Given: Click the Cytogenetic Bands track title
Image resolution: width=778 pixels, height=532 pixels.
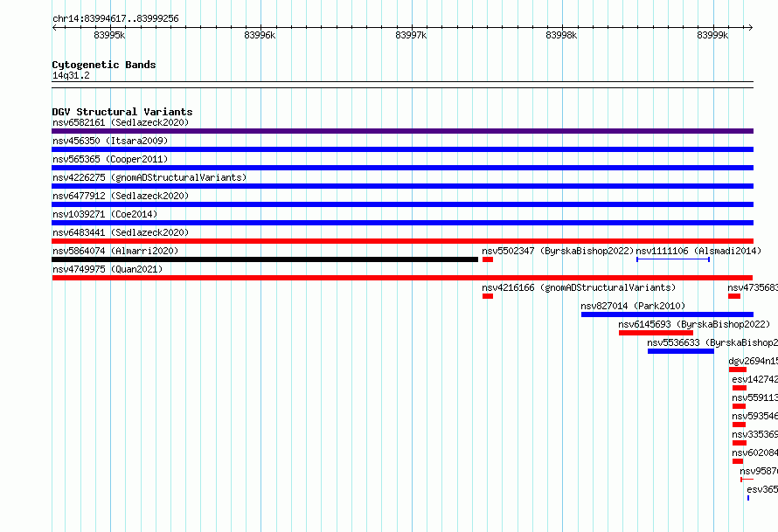Looking at the screenshot, I should pos(104,65).
